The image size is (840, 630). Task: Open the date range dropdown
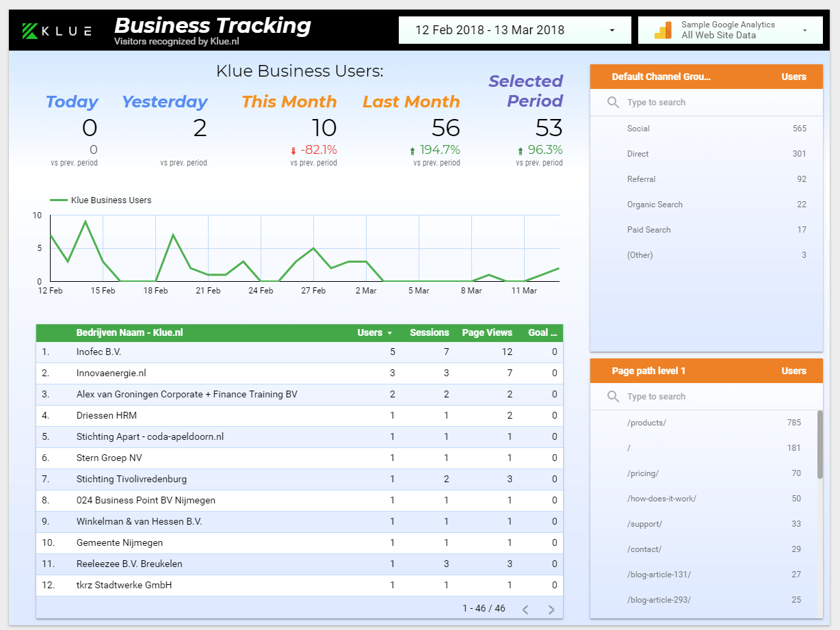click(x=515, y=30)
